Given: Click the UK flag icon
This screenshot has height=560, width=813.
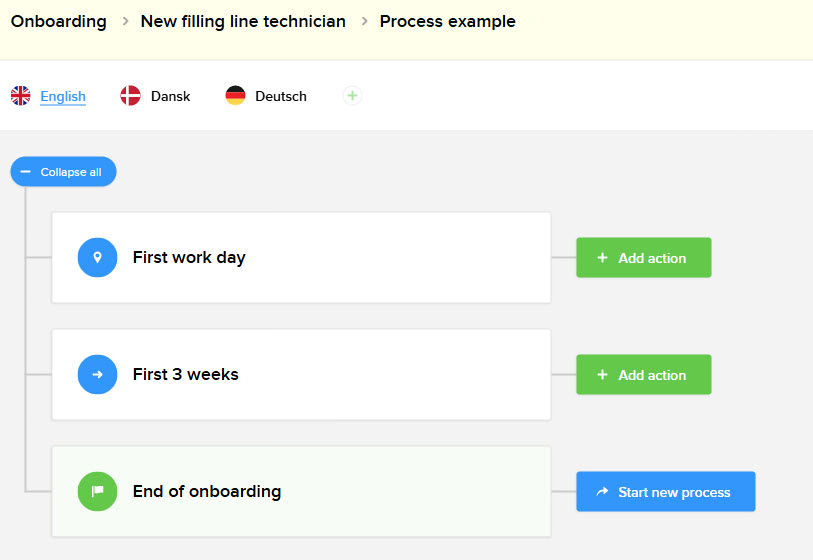Looking at the screenshot, I should tap(21, 96).
